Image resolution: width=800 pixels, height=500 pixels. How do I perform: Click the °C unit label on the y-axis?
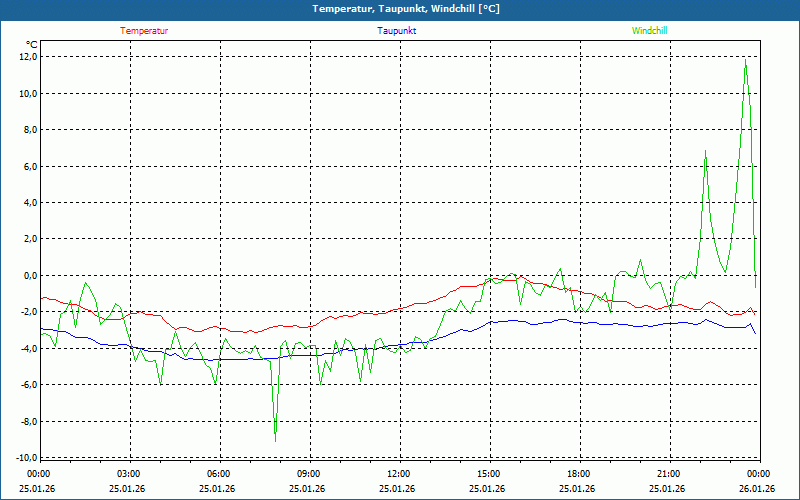tap(31, 44)
